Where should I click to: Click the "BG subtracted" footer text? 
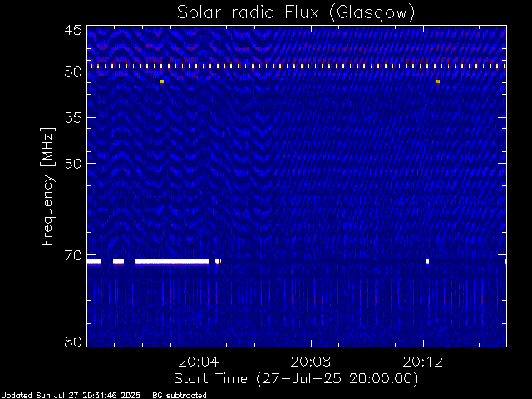tap(180, 396)
